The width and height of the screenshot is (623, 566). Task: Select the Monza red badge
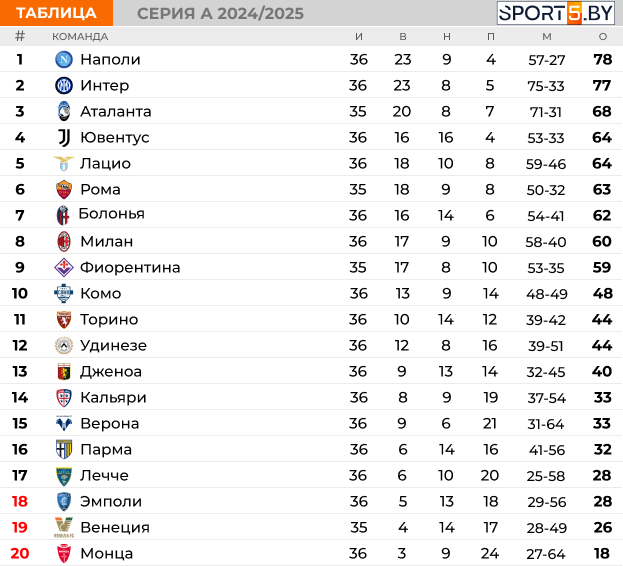coord(64,553)
